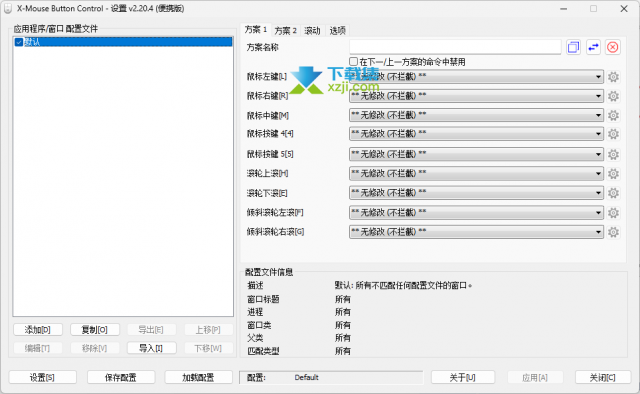Expand the 倾斜滚轮左滚[F] action dropdown
The image size is (640, 394).
pos(476,212)
